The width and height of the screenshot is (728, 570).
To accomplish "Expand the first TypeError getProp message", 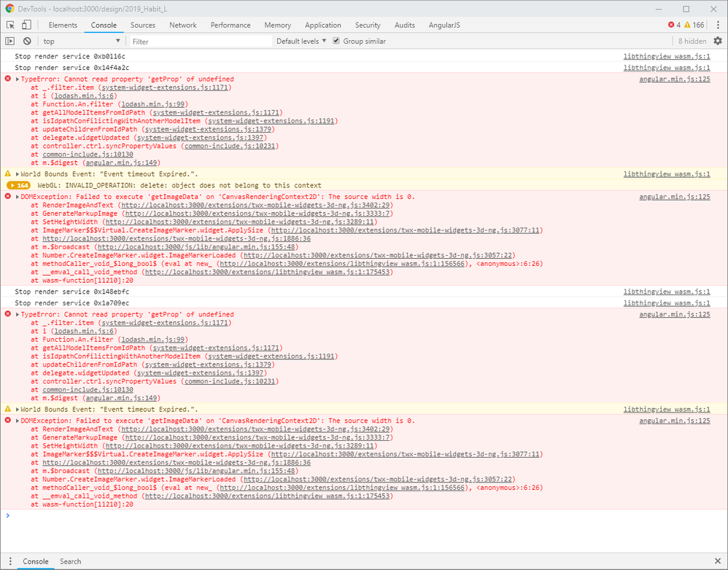I will click(x=18, y=79).
